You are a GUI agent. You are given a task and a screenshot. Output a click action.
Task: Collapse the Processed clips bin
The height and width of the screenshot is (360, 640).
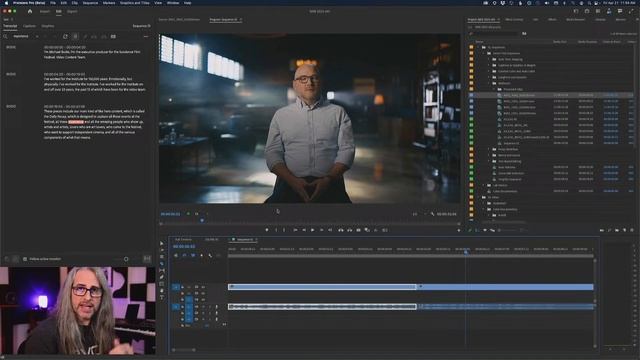494,89
